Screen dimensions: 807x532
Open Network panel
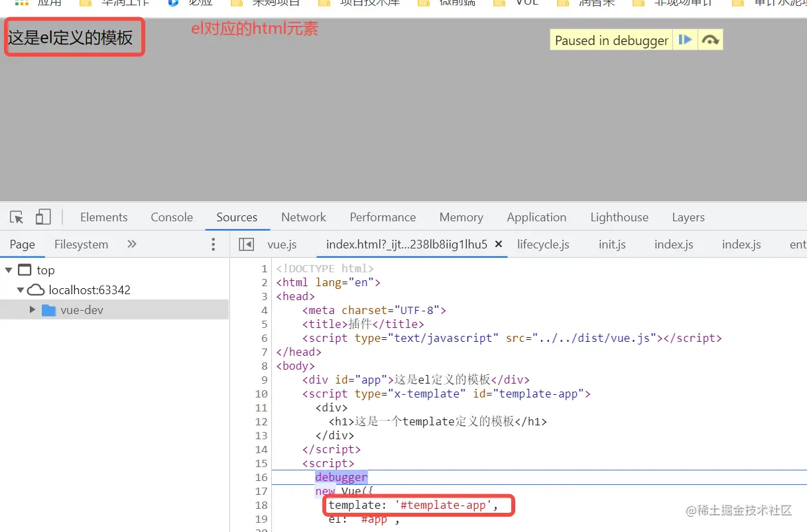[x=304, y=217]
